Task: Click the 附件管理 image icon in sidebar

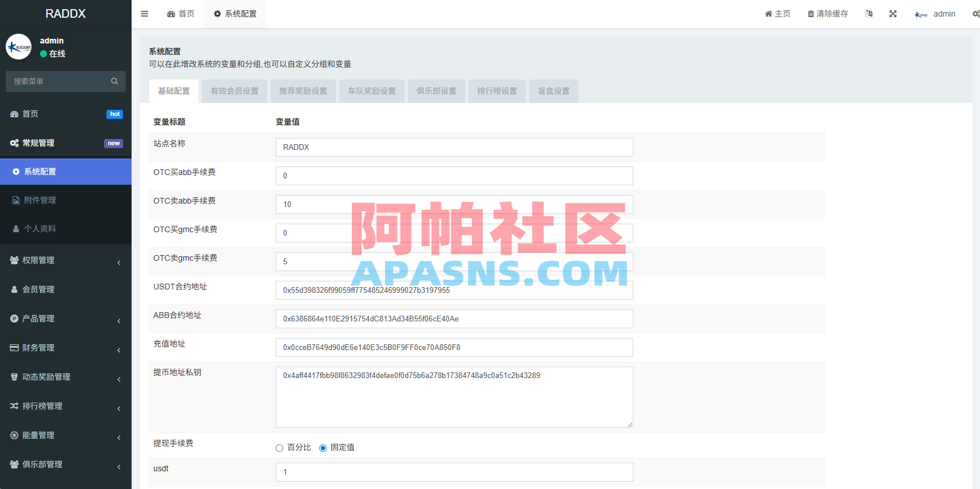Action: 16,200
